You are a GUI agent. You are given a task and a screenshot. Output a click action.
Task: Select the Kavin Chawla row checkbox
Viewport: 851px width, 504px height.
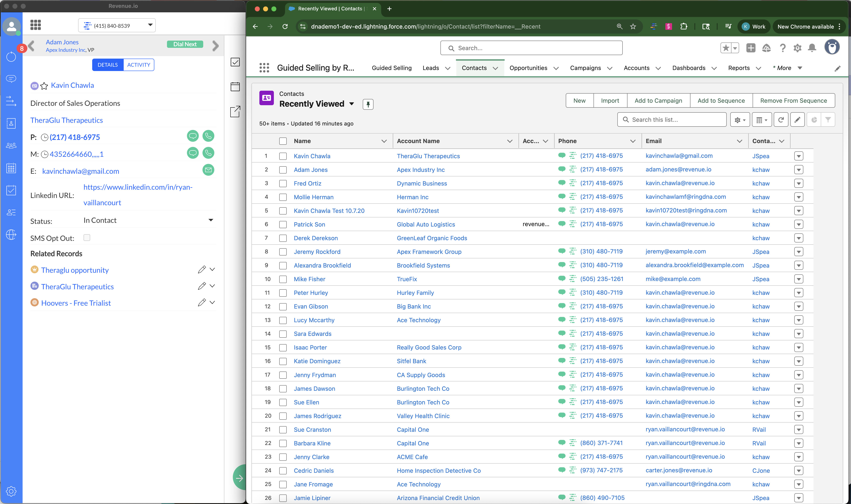click(283, 156)
